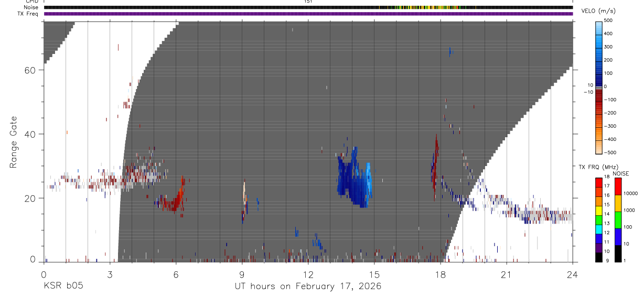This screenshot has height=297, width=644.
Task: Click the 'CPID' row label at top
Action: [x=31, y=2]
